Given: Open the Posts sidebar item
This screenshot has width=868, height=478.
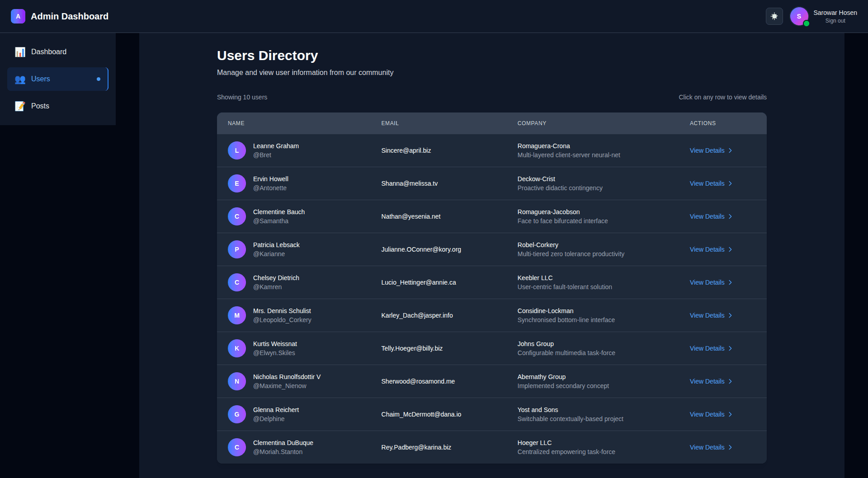Looking at the screenshot, I should (40, 106).
